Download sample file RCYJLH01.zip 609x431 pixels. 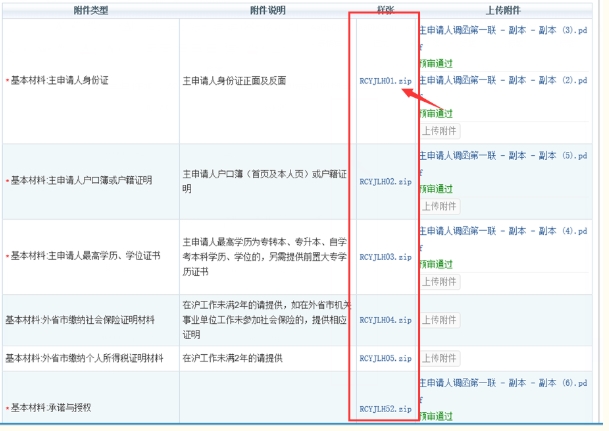tap(385, 79)
